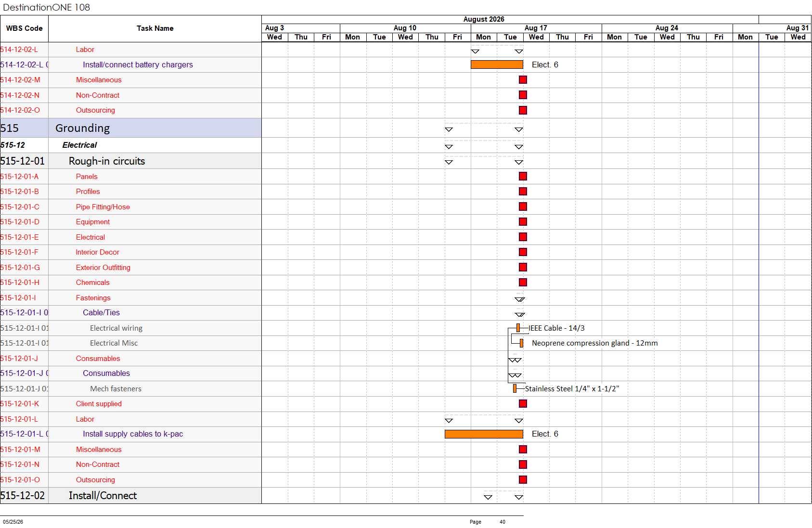
Task: Select the orange bar for Install/connect battery chargers
Action: click(497, 64)
